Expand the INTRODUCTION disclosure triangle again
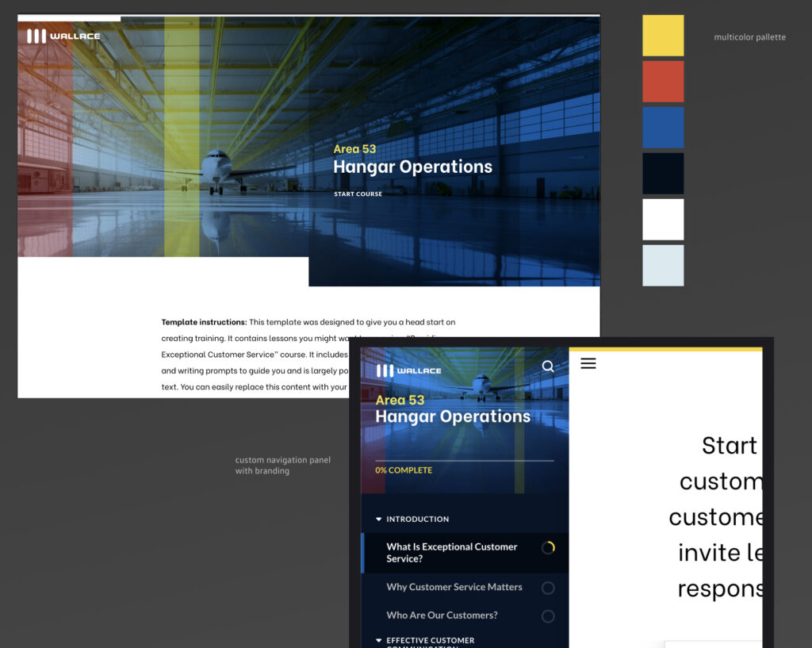This screenshot has height=648, width=812. click(379, 519)
